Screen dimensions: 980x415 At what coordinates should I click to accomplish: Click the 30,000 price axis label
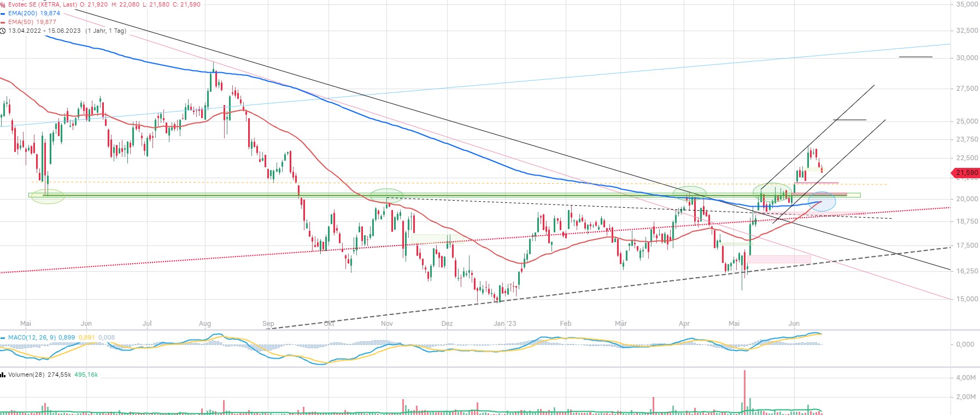(x=967, y=58)
